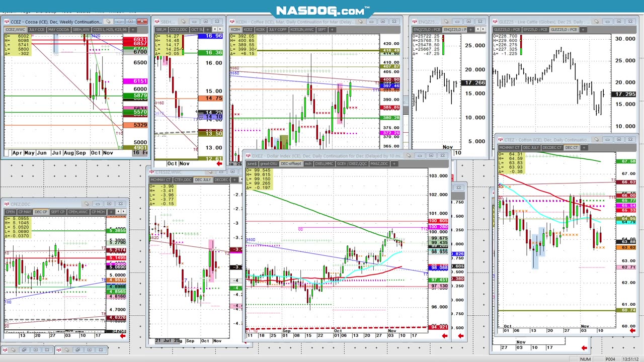
Task: Click pin icon in KCEH Coffee window
Action: click(x=360, y=22)
